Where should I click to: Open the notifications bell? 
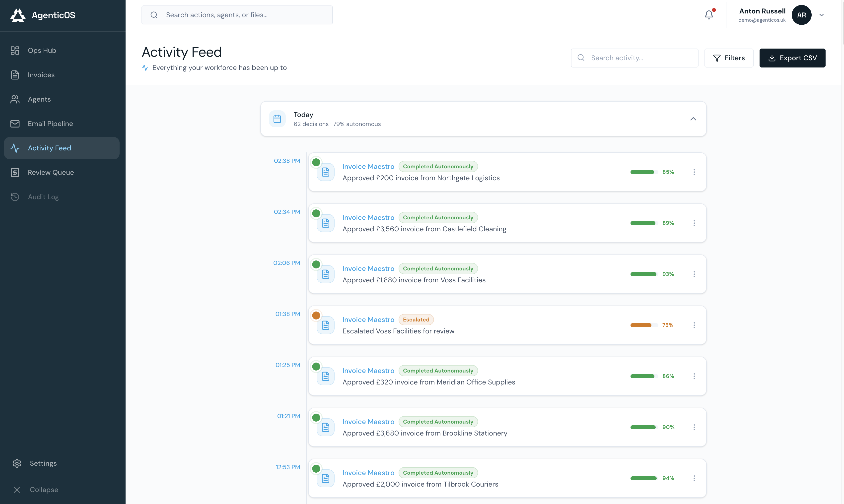[709, 15]
